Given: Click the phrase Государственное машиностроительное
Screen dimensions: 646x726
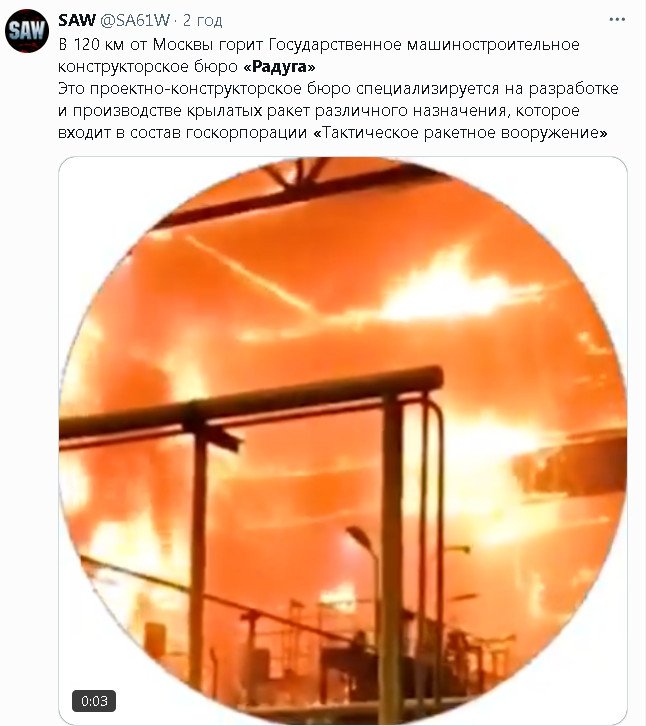Looking at the screenshot, I should coord(424,45).
